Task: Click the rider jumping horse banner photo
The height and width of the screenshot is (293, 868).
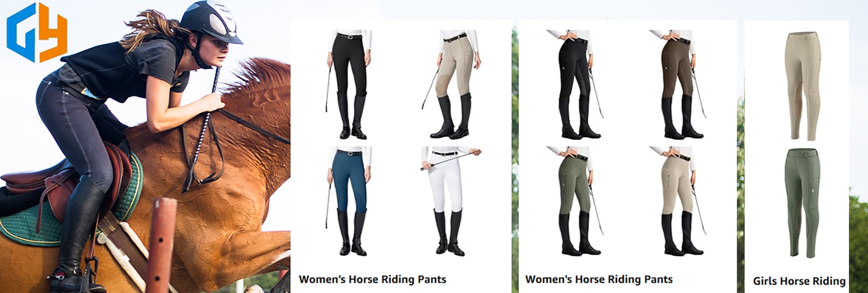Action: [x=145, y=147]
